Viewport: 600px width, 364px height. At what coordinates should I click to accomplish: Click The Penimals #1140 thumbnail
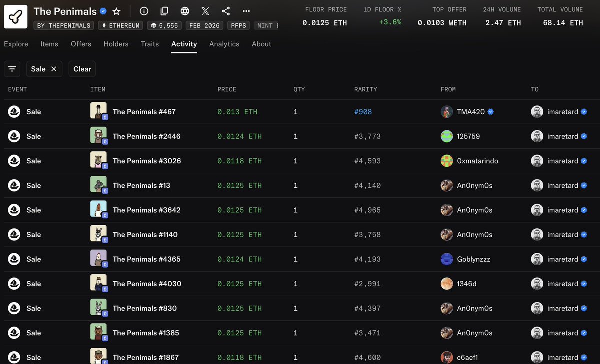(x=98, y=234)
